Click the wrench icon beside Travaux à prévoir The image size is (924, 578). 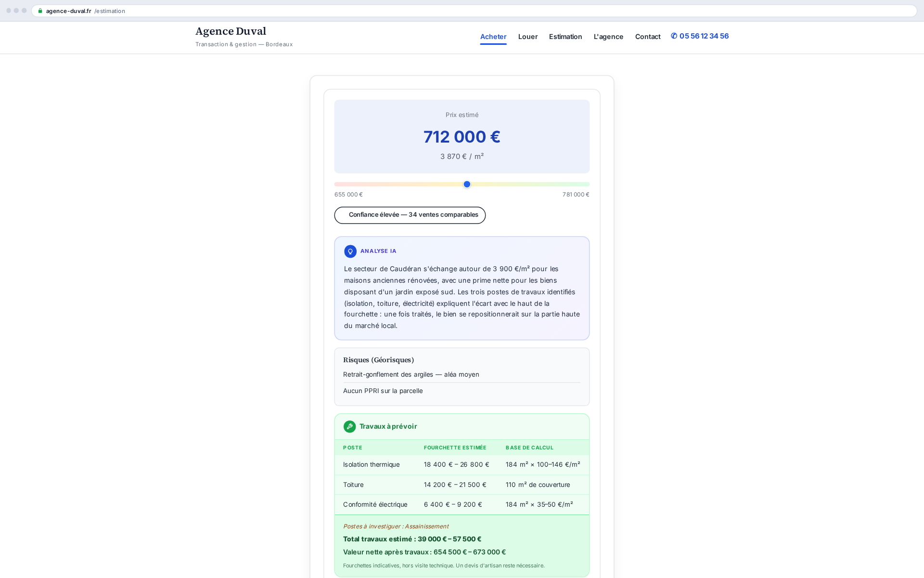point(350,427)
